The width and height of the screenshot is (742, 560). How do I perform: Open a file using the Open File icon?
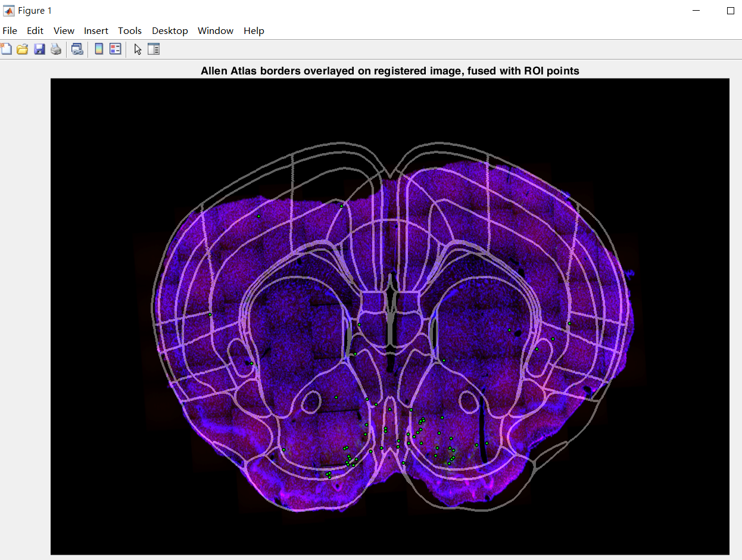tap(23, 49)
